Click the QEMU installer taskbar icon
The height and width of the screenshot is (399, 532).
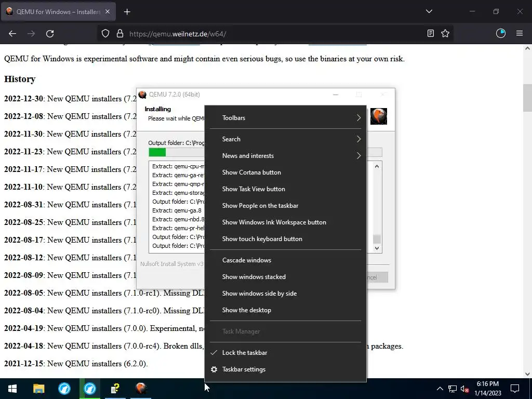(141, 389)
